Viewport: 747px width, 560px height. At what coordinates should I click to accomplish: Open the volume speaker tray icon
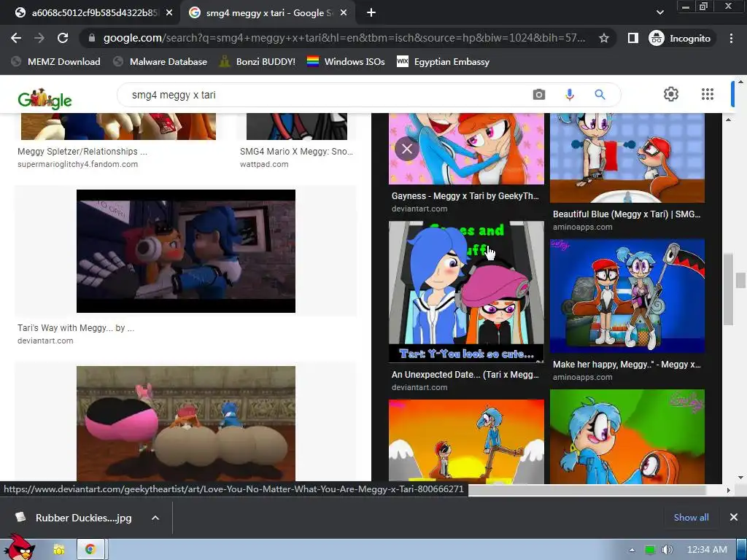tap(667, 550)
